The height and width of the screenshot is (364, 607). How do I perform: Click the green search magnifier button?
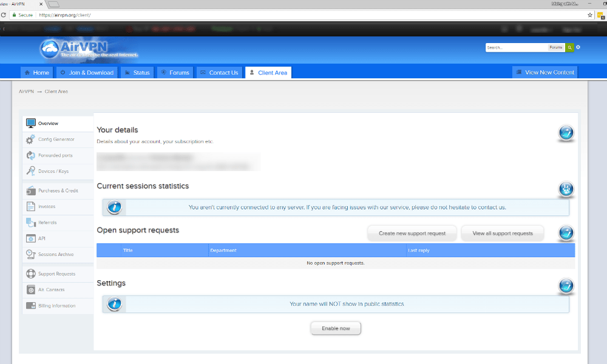point(569,47)
